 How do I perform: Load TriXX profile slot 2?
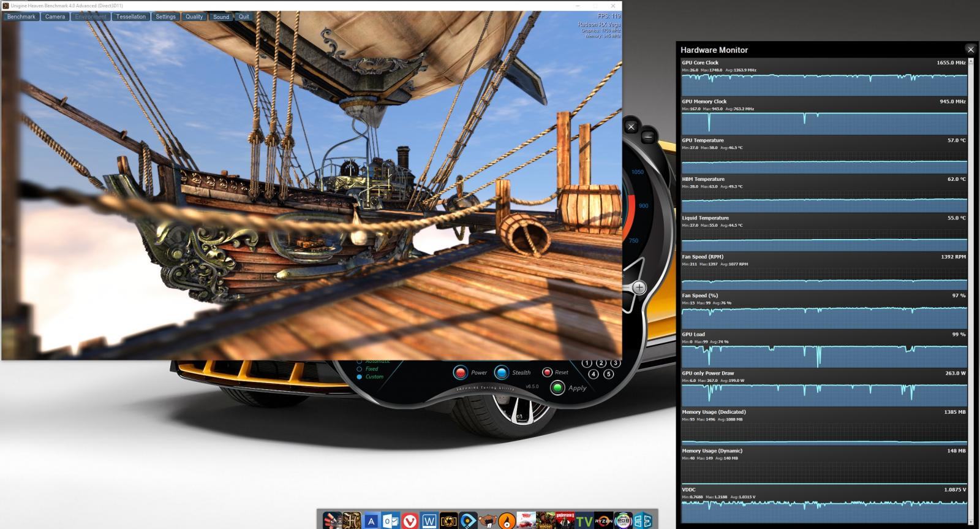[601, 363]
